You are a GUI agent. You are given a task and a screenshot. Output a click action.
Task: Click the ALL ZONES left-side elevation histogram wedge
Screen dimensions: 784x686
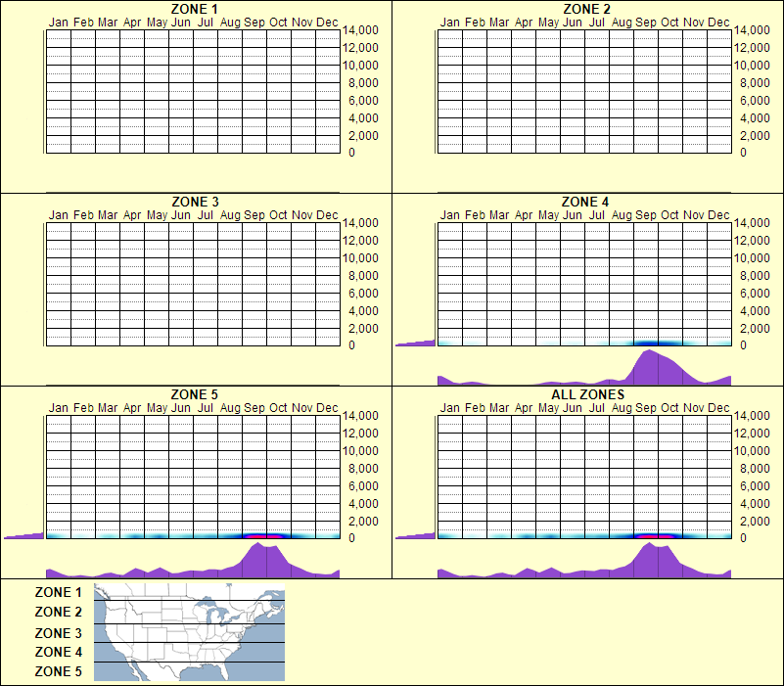[416, 535]
